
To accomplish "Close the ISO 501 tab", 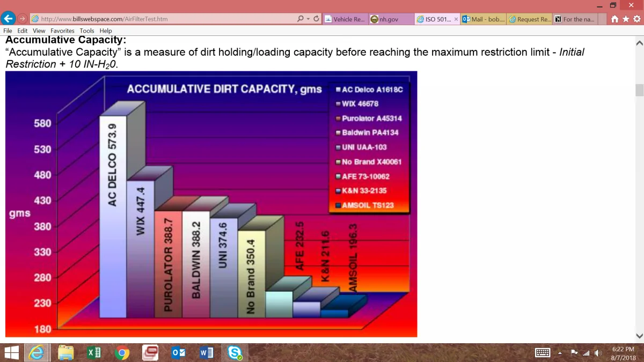I will pos(456,19).
